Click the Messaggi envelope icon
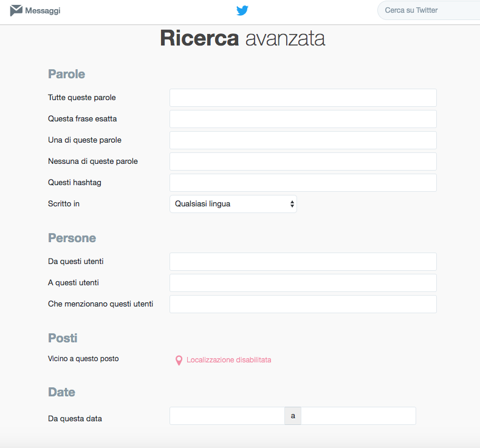 16,10
